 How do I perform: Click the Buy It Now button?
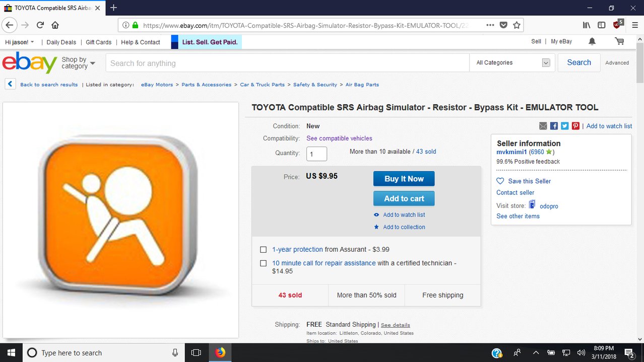pos(404,179)
